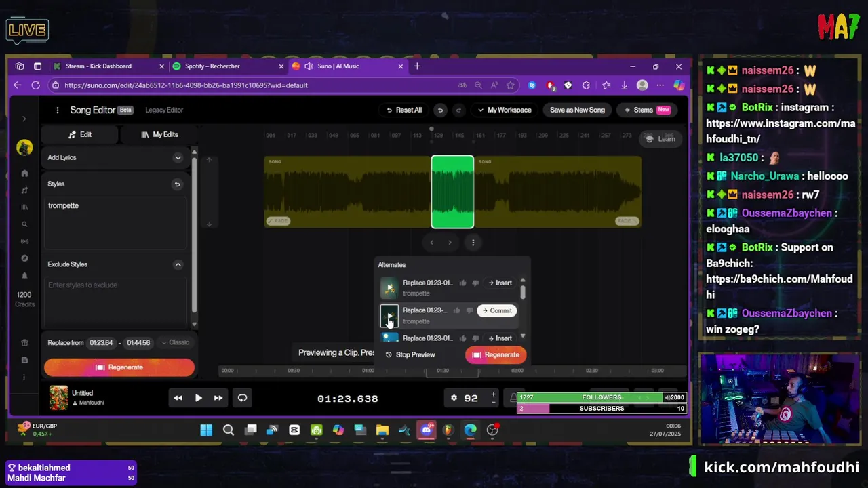
Task: Collapse the Exclude Styles section
Action: [x=178, y=264]
